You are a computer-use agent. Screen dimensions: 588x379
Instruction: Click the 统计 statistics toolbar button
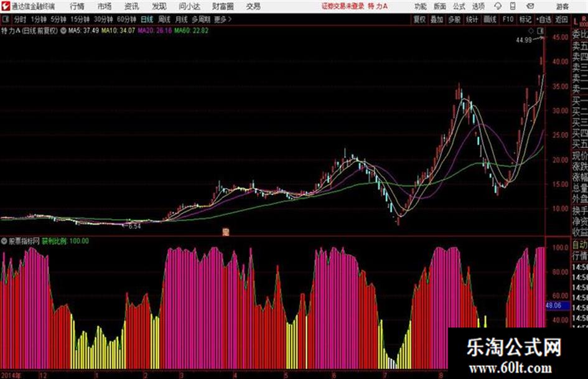(x=472, y=19)
